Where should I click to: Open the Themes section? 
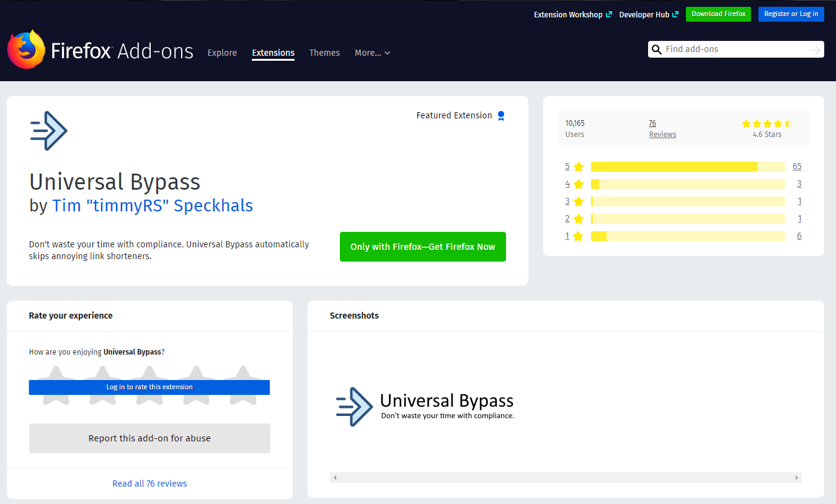[324, 53]
